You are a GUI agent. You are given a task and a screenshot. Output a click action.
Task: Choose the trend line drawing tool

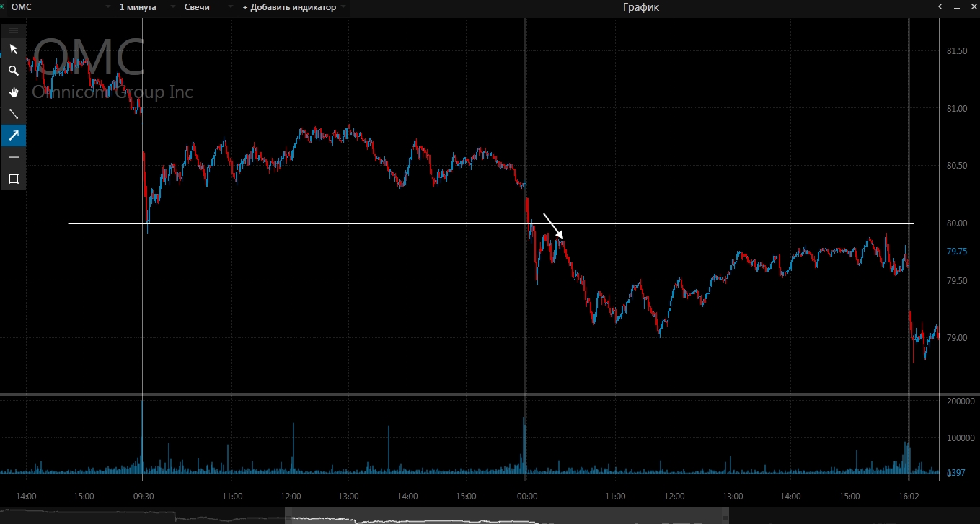point(13,114)
